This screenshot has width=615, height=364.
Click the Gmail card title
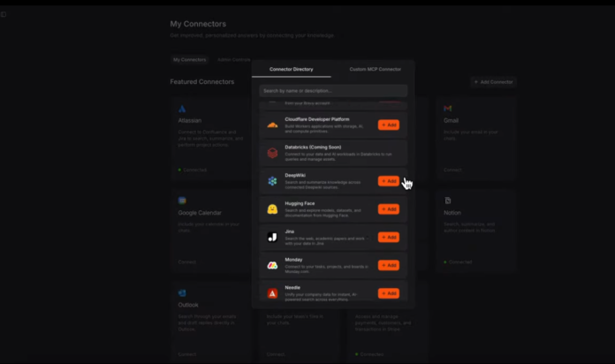coord(451,120)
